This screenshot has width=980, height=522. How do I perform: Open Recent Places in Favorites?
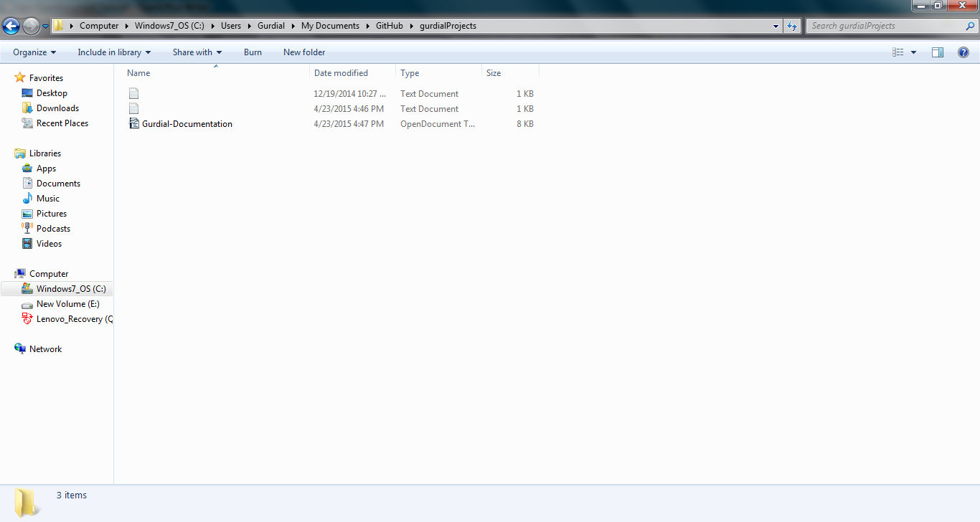pyautogui.click(x=62, y=123)
